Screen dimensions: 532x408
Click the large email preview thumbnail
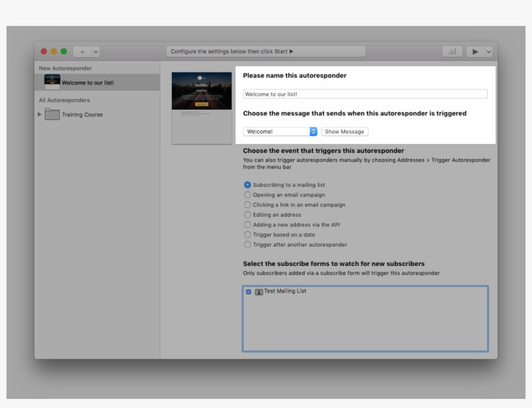[202, 108]
